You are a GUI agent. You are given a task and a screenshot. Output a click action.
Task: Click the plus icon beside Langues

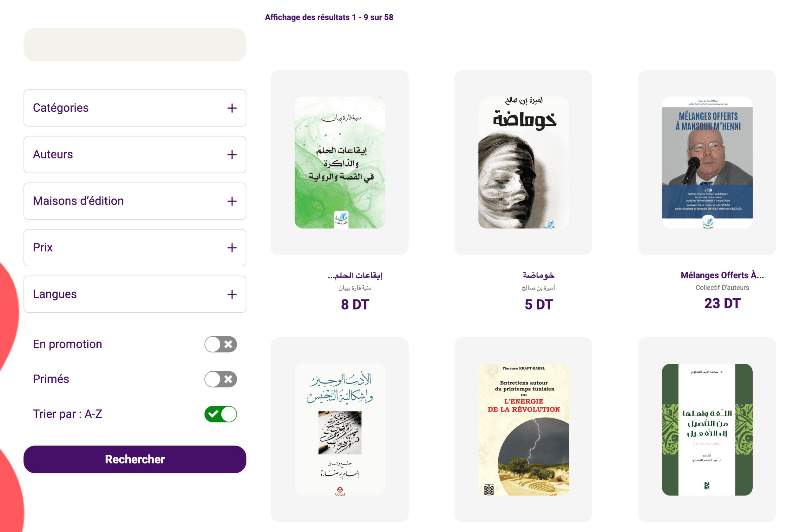[232, 294]
